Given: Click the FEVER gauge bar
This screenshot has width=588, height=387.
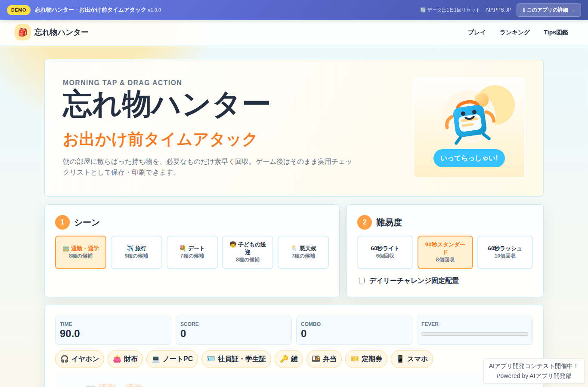Looking at the screenshot, I should (x=474, y=334).
